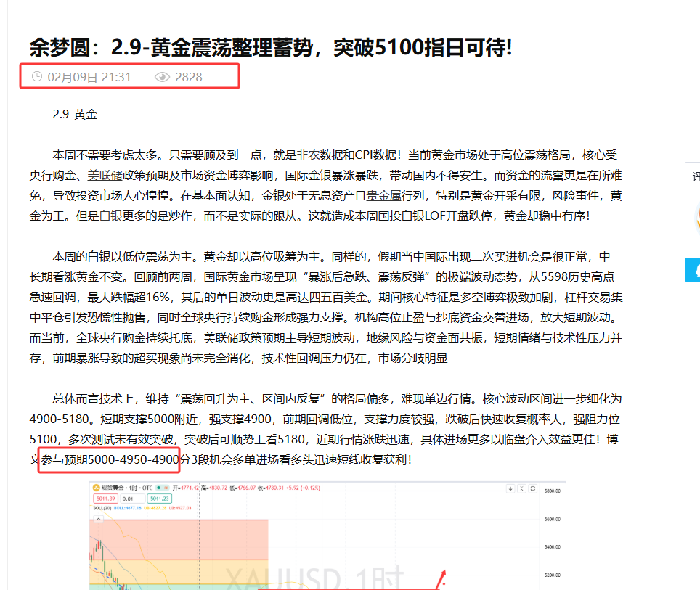700x590 pixels.
Task: Open the XAUUSD 1时 chart image
Action: 327,536
